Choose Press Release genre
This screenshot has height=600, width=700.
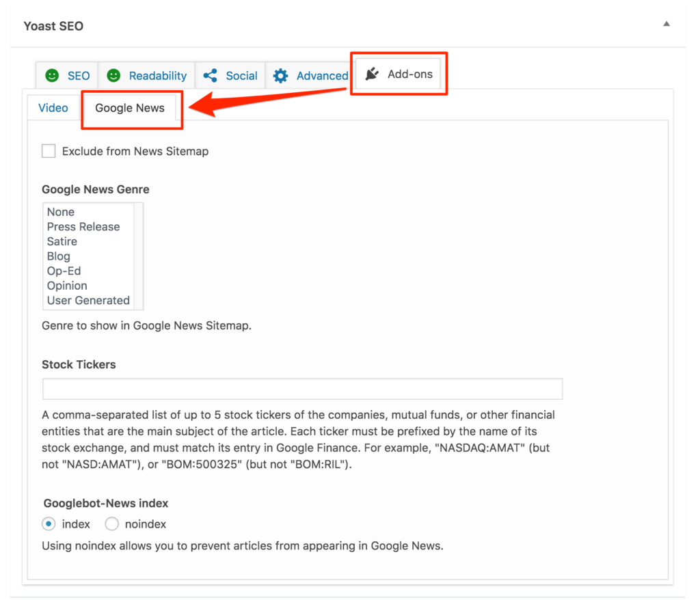click(x=88, y=226)
